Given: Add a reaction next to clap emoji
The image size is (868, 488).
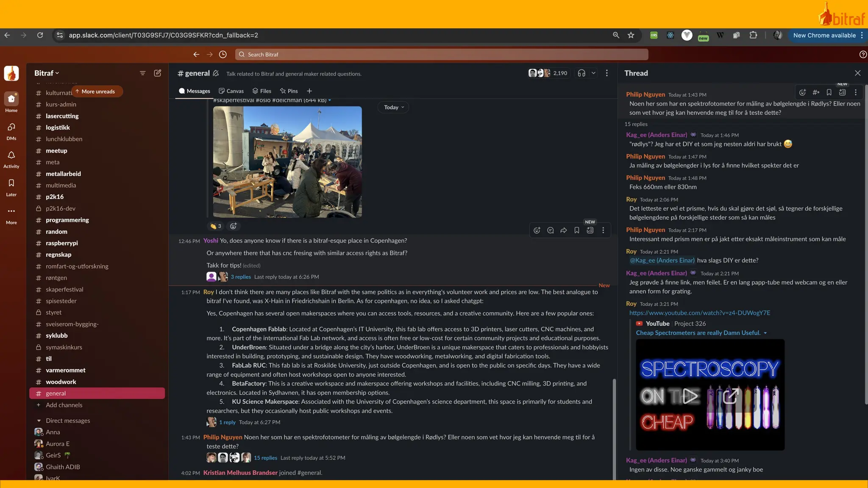Looking at the screenshot, I should [233, 226].
